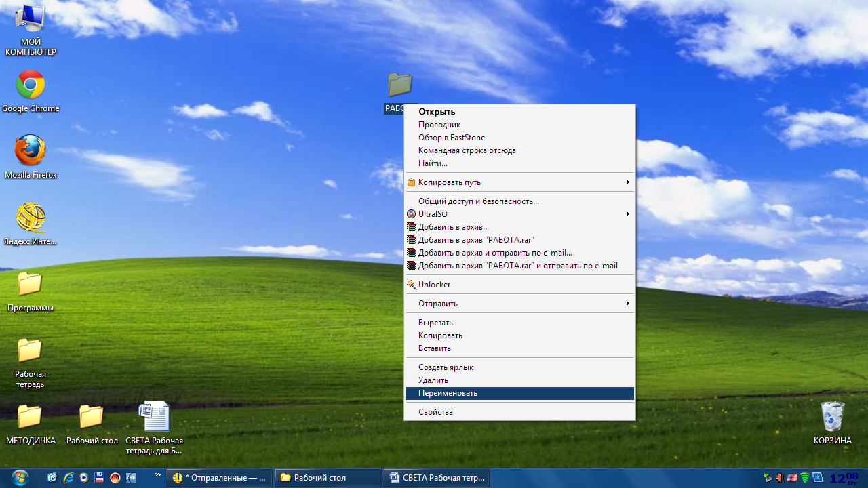
Task: Choose Вставить in the context menu
Action: pos(519,348)
